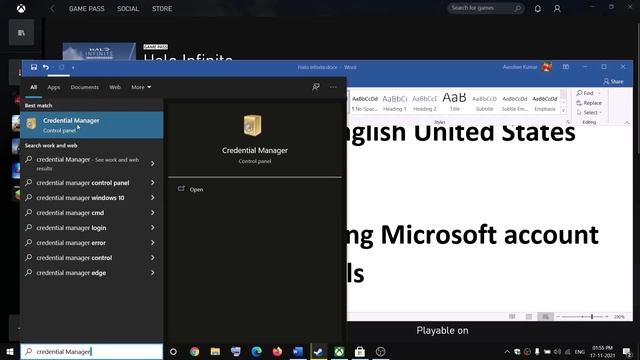The height and width of the screenshot is (360, 640).
Task: Open the Xbox library sidebar icon
Action: point(21,33)
